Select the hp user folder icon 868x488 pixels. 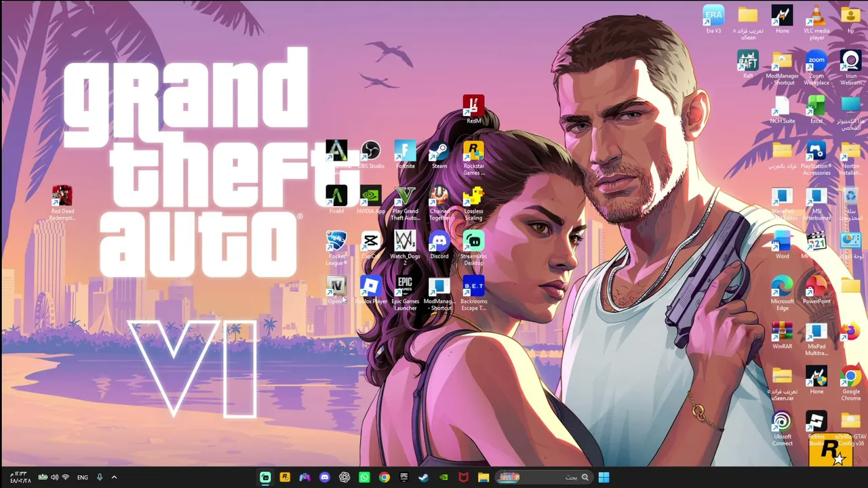click(x=850, y=20)
